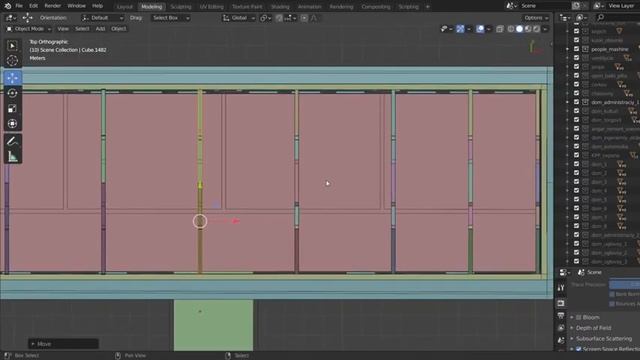Toggle the Bounces Approximation checkbox
640x360 pixels.
[x=612, y=304]
